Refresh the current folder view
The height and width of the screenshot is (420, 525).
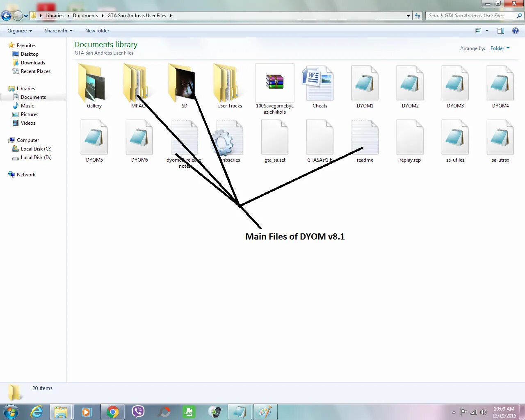tap(418, 16)
